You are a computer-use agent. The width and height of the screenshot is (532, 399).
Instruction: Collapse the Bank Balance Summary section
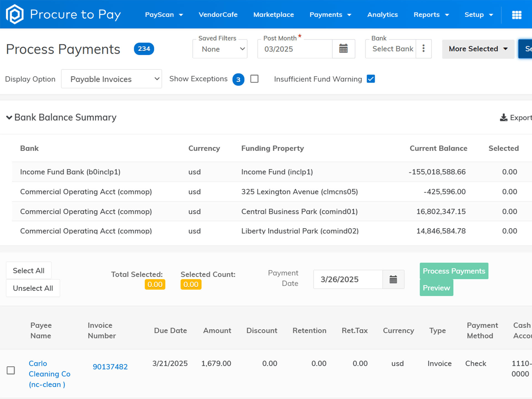(x=9, y=117)
